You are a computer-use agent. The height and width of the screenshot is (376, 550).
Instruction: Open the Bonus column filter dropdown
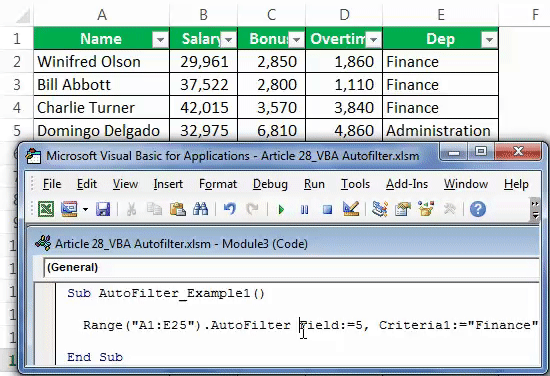[297, 40]
